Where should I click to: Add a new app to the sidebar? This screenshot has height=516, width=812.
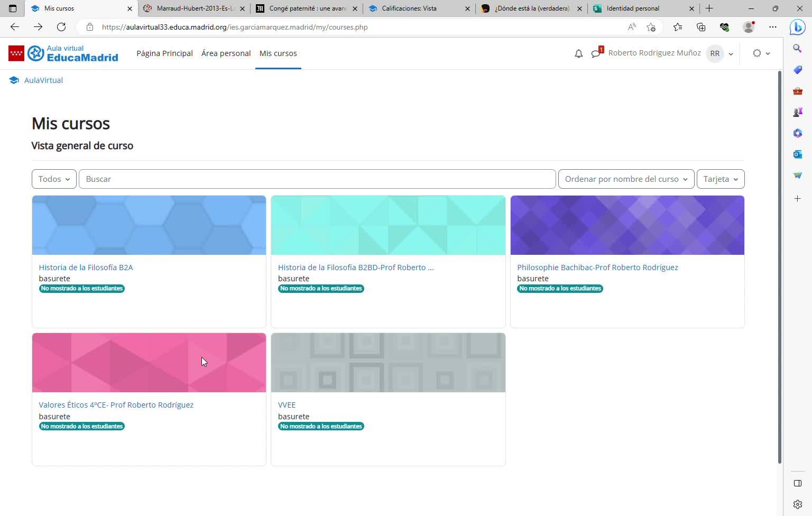[798, 199]
